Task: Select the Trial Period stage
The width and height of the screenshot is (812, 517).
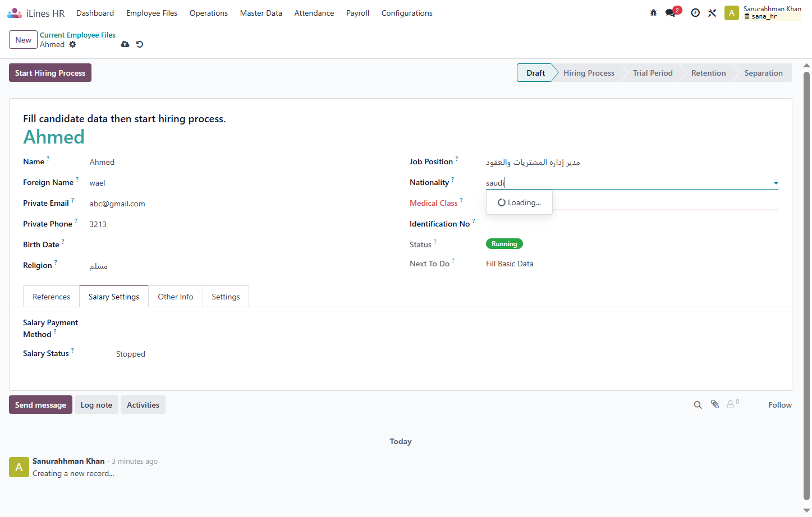Action: click(x=653, y=73)
